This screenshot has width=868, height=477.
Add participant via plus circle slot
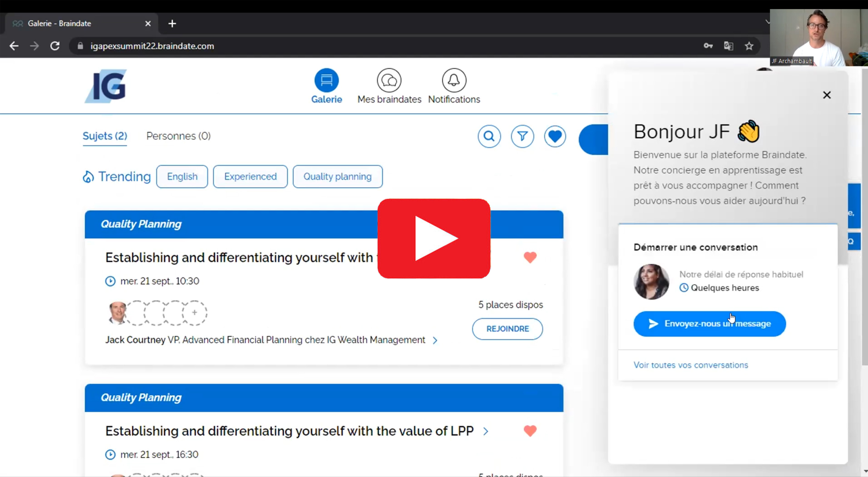(x=195, y=313)
